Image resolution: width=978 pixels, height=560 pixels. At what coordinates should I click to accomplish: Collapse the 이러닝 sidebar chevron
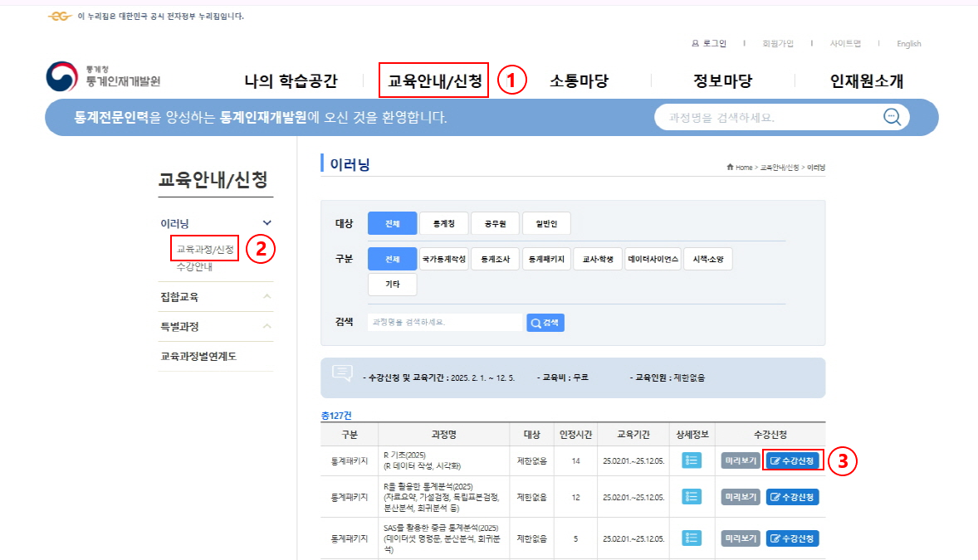point(267,222)
